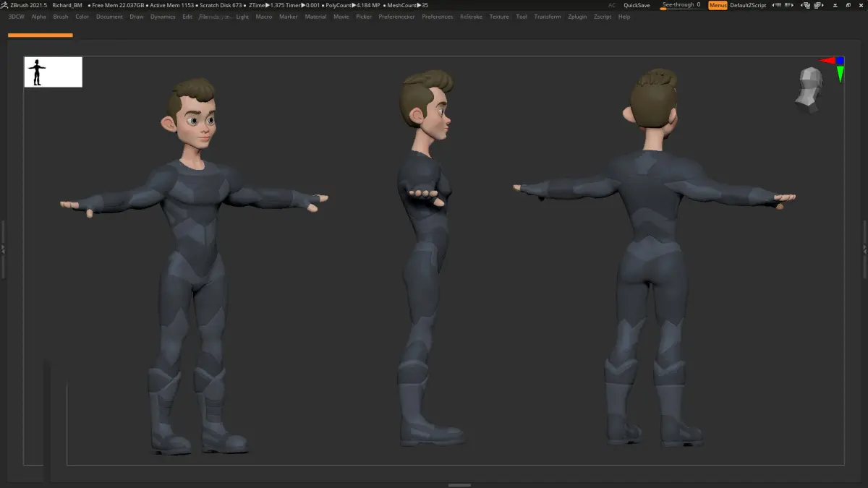Image resolution: width=868 pixels, height=488 pixels.
Task: Open the Alpha menu
Action: 38,17
